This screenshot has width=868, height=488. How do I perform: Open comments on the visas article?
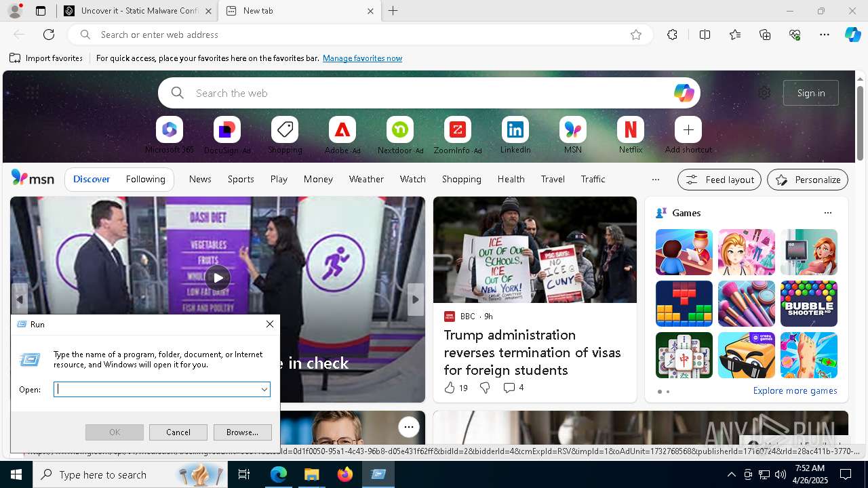(x=513, y=388)
